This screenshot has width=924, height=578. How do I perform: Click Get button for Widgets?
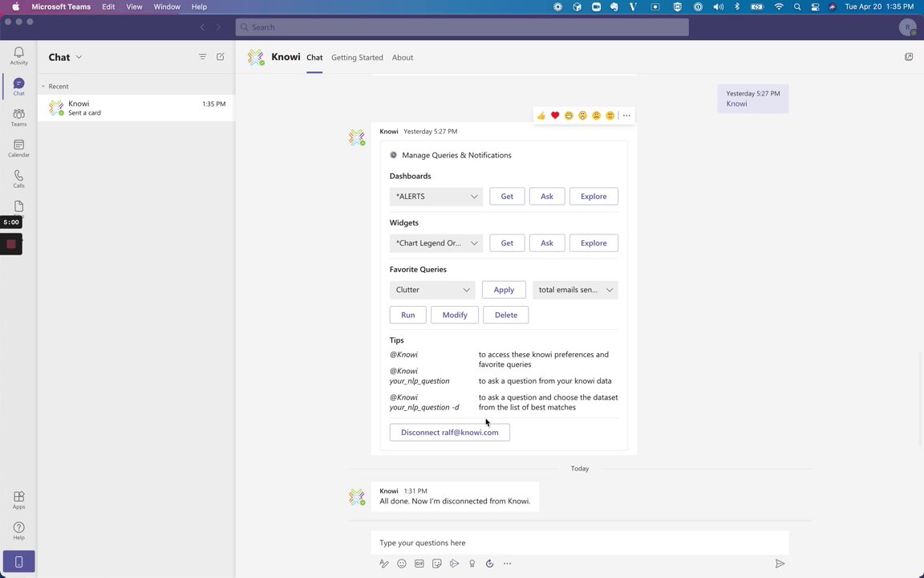(x=507, y=243)
